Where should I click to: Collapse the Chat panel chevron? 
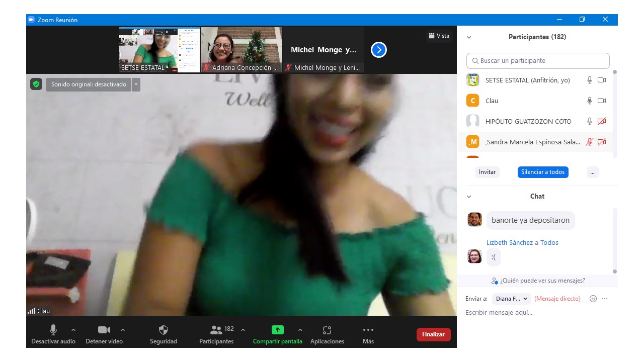[469, 197]
